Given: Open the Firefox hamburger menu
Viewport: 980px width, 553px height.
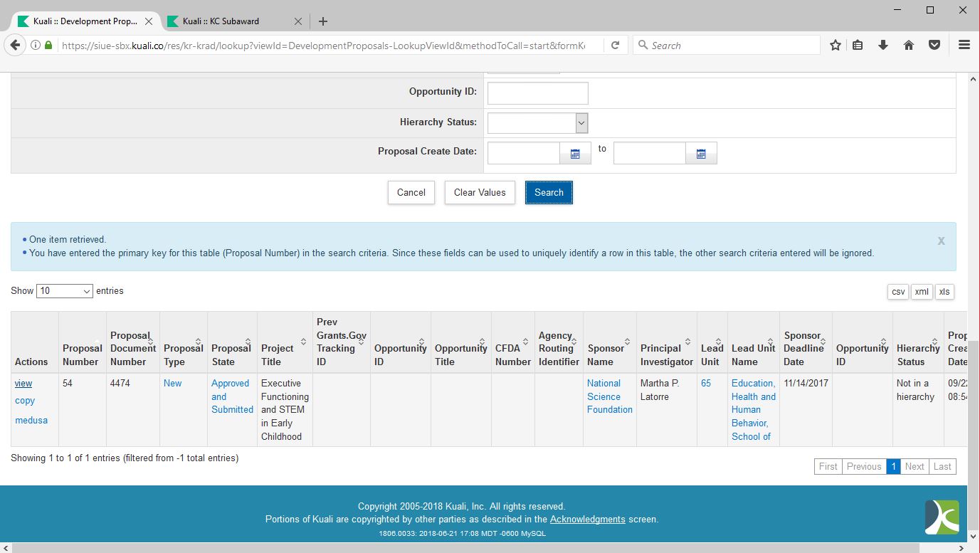Looking at the screenshot, I should click(x=964, y=45).
